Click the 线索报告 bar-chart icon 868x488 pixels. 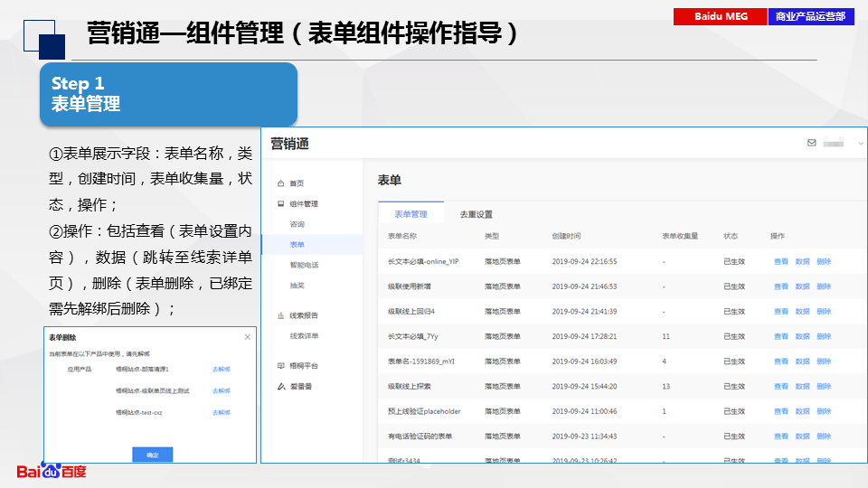(x=280, y=315)
